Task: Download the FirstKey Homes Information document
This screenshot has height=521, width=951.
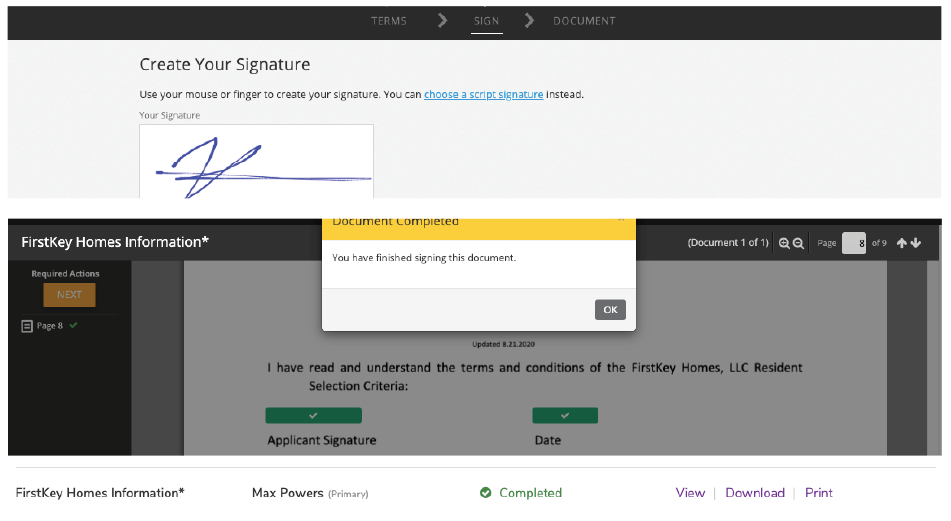Action: [755, 492]
